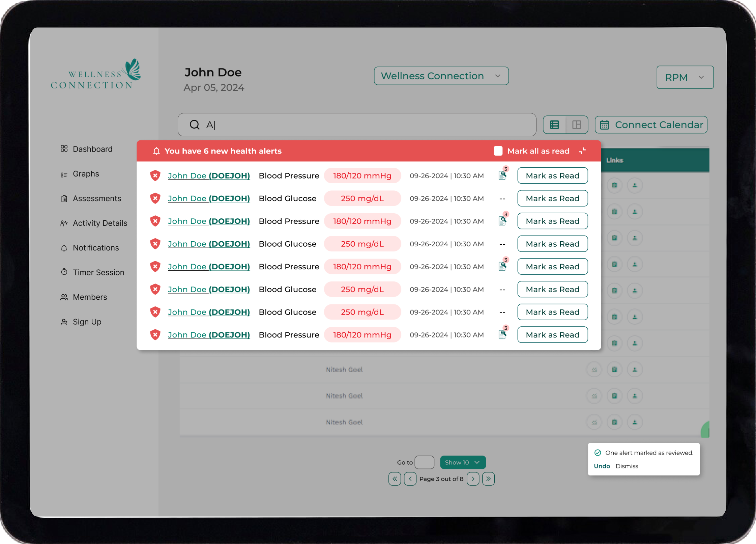Click the Go to page input field
The image size is (756, 544).
coord(424,462)
